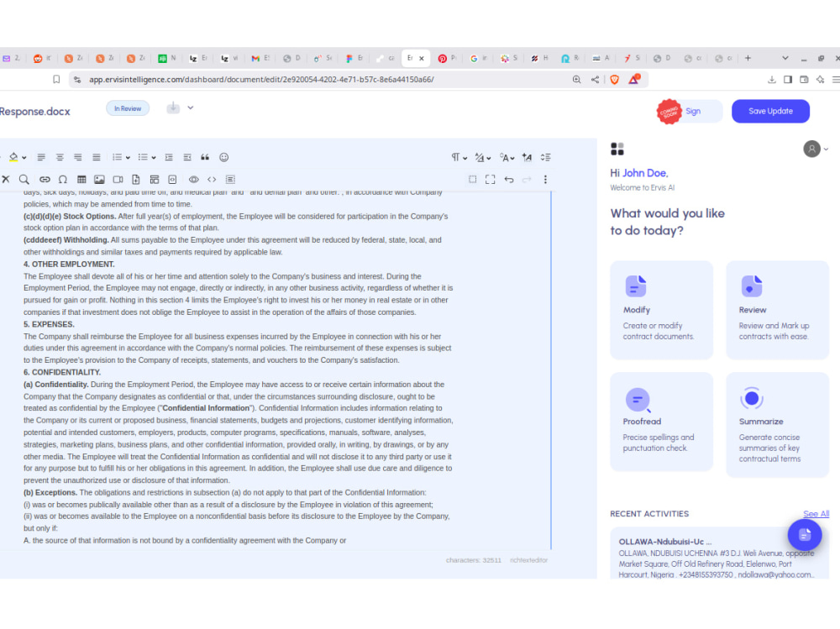
Task: Toggle fullscreen editor mode
Action: (491, 180)
